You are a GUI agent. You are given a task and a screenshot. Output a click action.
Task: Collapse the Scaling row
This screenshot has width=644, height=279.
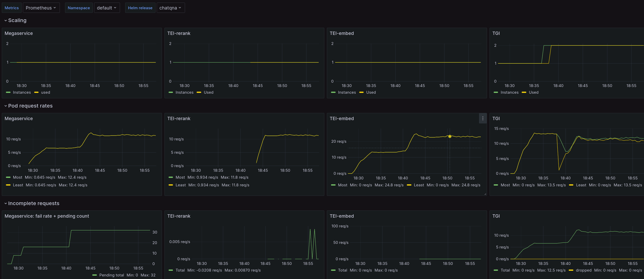15,20
